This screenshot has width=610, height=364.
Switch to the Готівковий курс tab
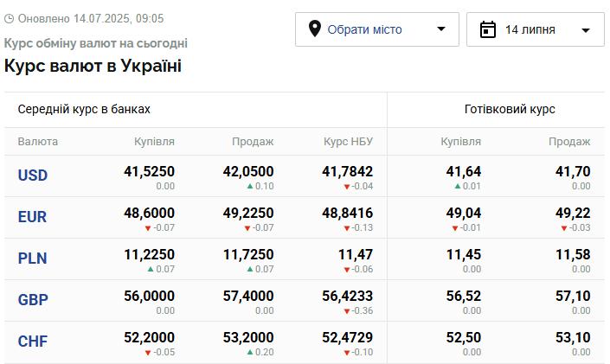(510, 109)
